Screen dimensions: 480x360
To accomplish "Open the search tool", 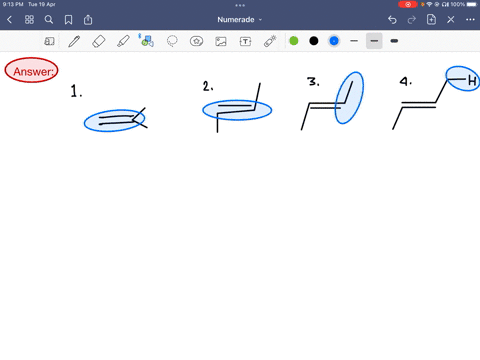I will [49, 20].
